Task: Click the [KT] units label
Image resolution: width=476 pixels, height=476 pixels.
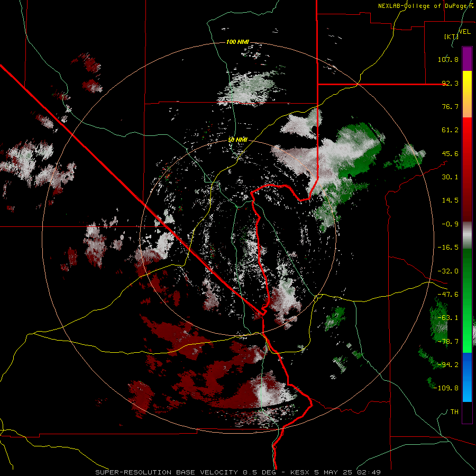Action: 451,36
